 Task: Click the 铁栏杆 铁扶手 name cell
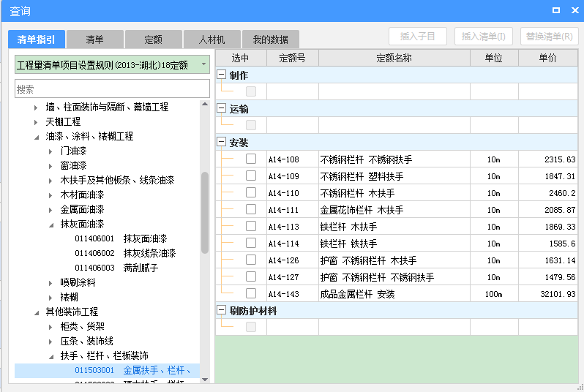(394, 244)
